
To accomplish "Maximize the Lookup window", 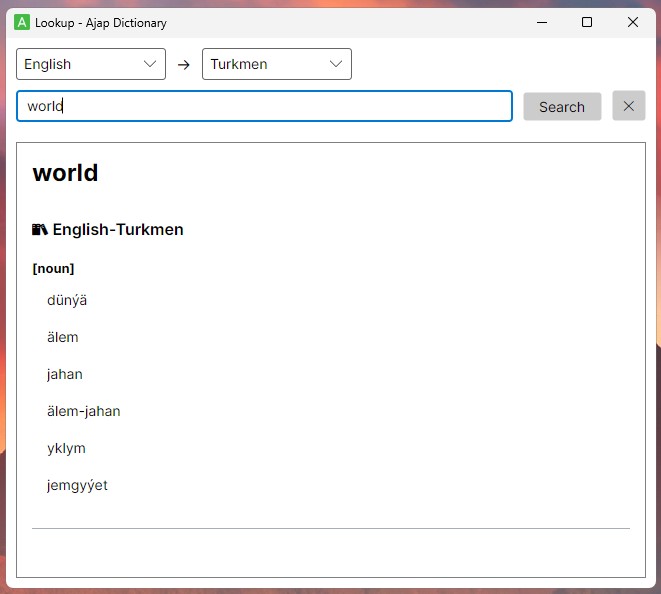I will click(587, 22).
